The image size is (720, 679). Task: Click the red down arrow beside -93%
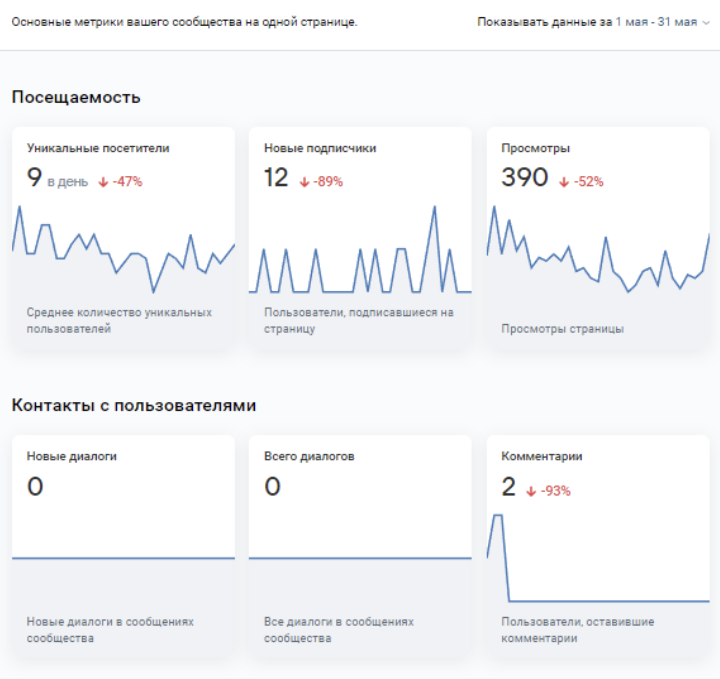coord(531,491)
